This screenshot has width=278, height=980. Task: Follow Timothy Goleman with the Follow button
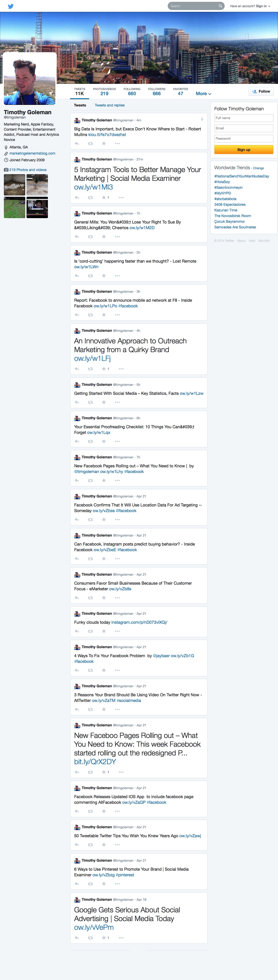[x=261, y=91]
